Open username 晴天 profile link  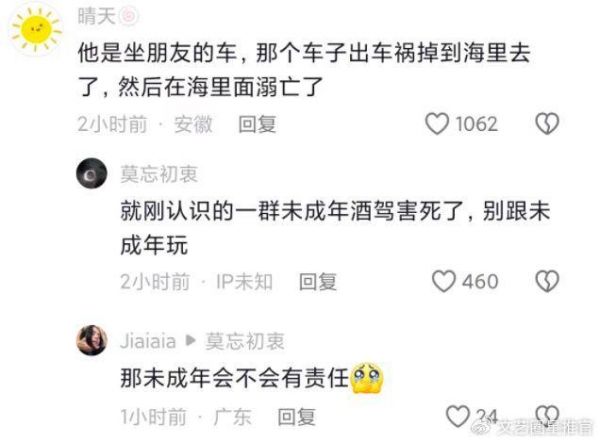tap(96, 16)
